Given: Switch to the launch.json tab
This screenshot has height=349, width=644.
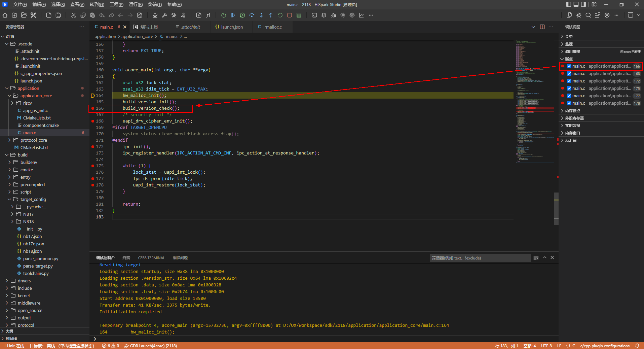Looking at the screenshot, I should (232, 27).
